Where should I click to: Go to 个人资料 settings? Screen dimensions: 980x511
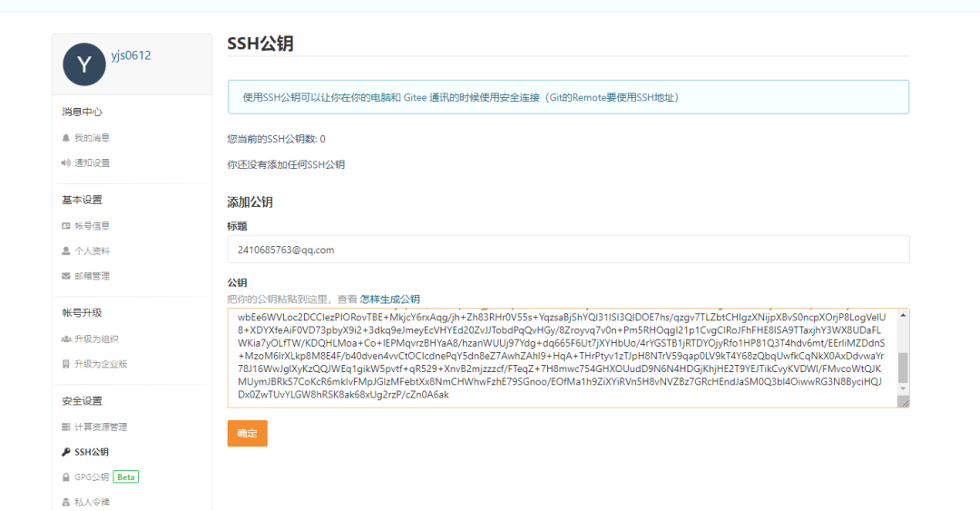click(92, 251)
